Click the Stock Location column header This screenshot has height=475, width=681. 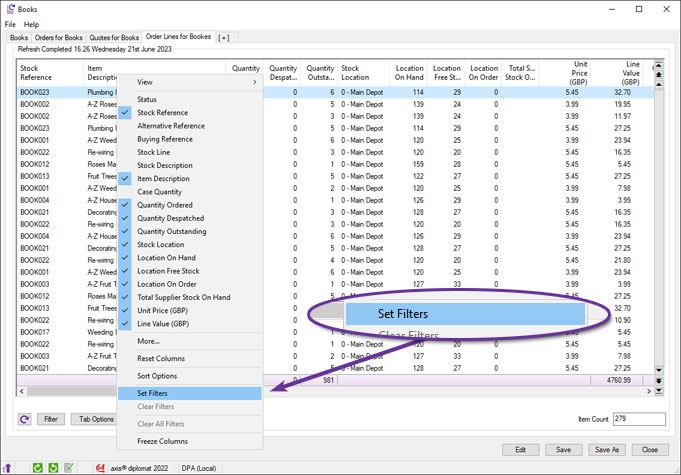tap(364, 73)
